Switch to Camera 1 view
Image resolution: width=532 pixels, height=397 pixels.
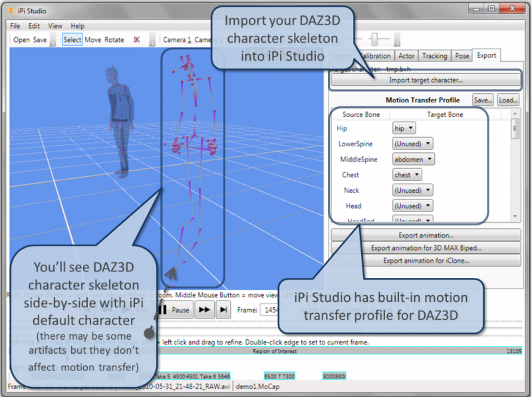(x=177, y=40)
